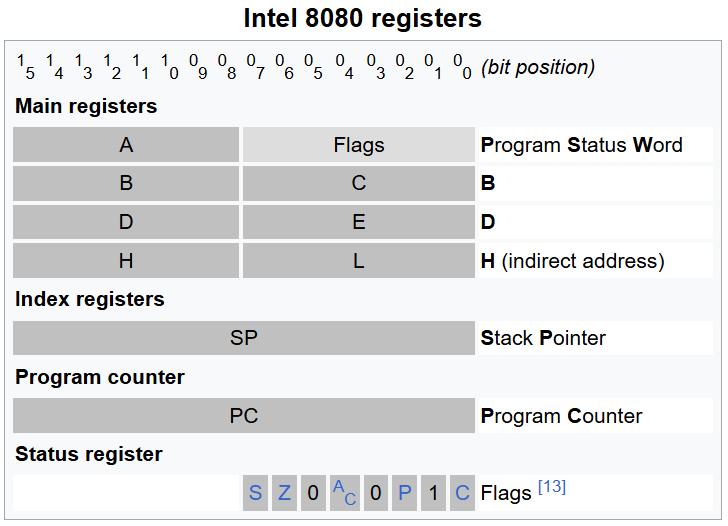Click the H (indirect address) label

click(572, 261)
